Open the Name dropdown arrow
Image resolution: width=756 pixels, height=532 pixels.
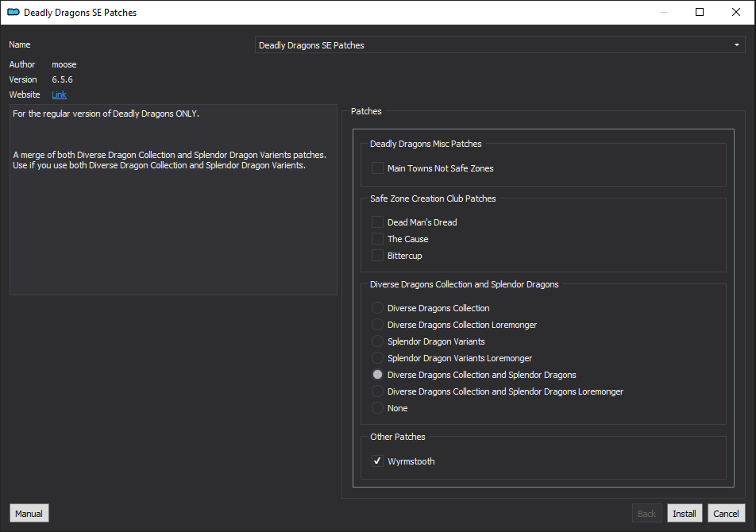(x=737, y=45)
